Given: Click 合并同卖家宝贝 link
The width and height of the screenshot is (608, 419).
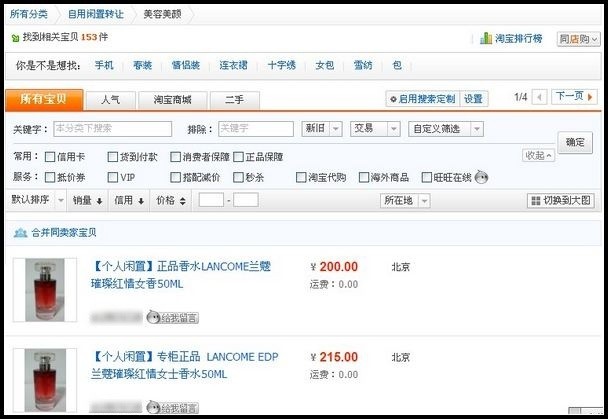Looking at the screenshot, I should (x=64, y=233).
